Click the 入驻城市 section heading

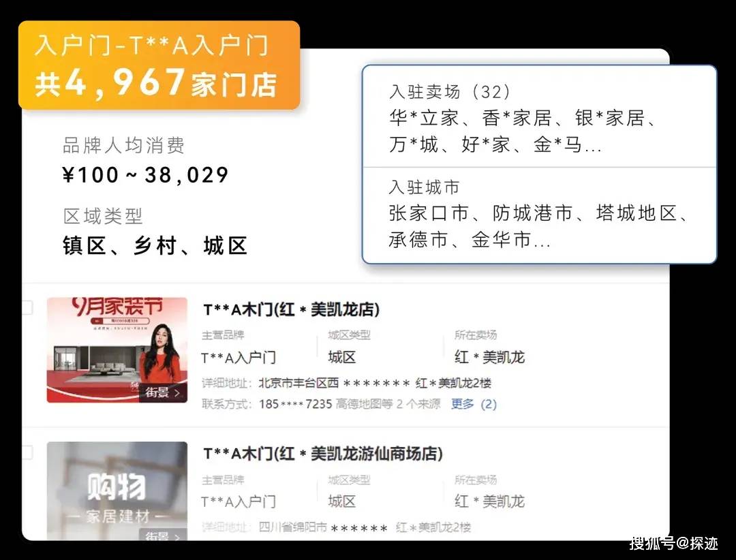click(x=424, y=187)
